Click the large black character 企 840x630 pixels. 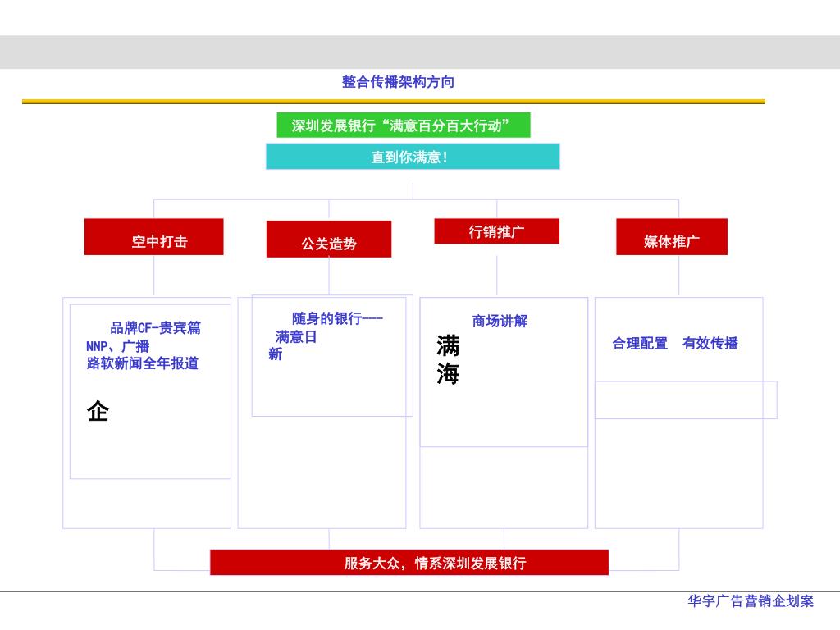pyautogui.click(x=98, y=412)
